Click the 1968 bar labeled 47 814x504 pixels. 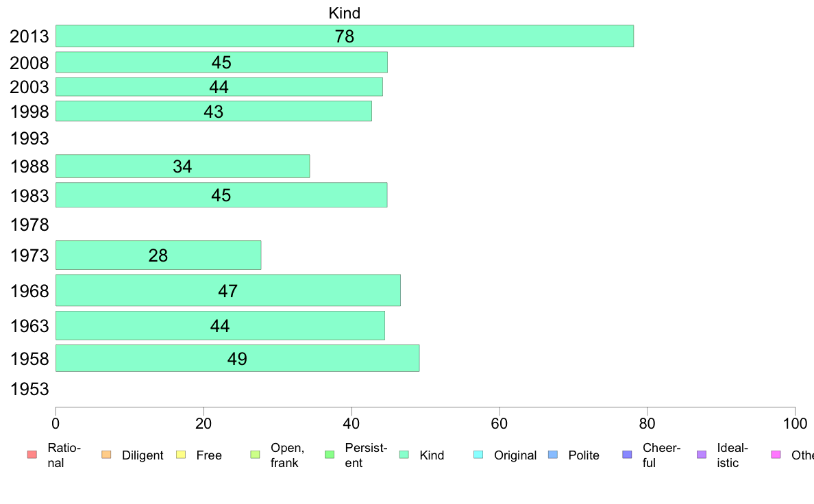tap(228, 290)
